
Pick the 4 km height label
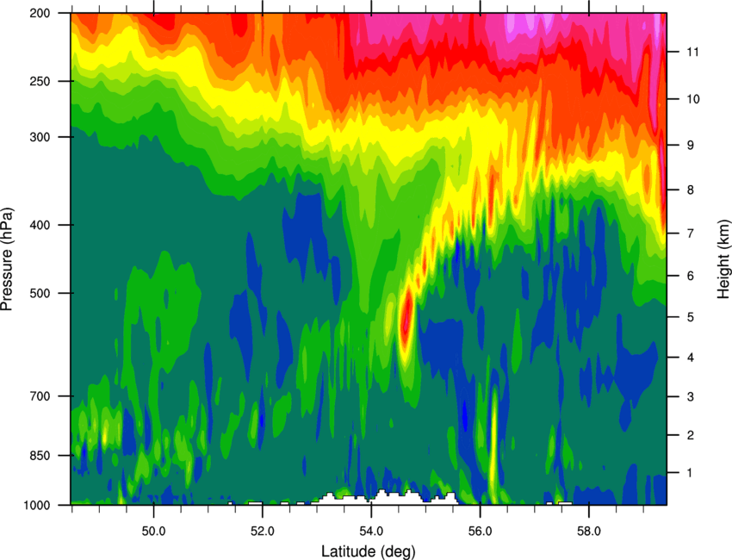tap(691, 358)
